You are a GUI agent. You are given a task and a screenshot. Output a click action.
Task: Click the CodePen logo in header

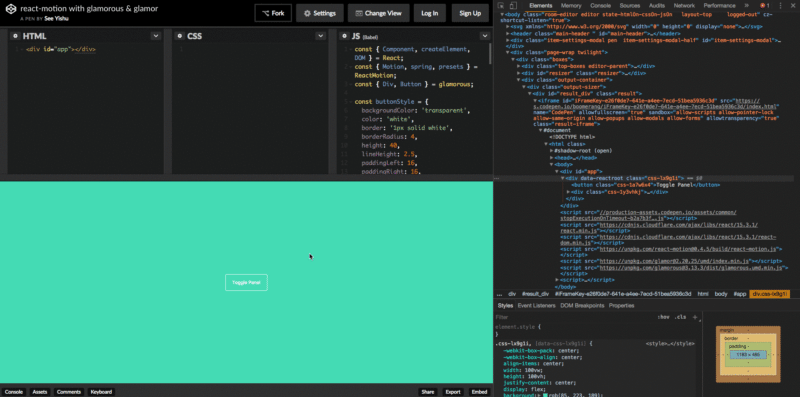pos(11,10)
